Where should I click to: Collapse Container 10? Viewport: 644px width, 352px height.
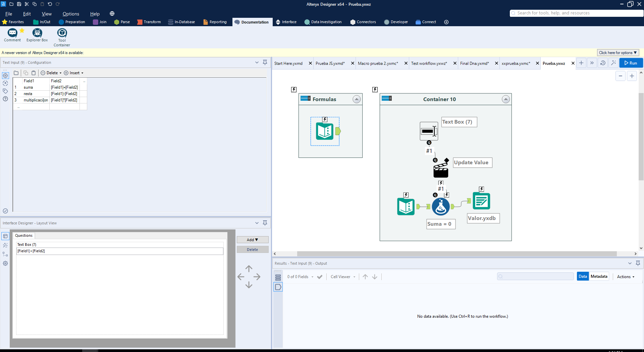[x=505, y=99]
